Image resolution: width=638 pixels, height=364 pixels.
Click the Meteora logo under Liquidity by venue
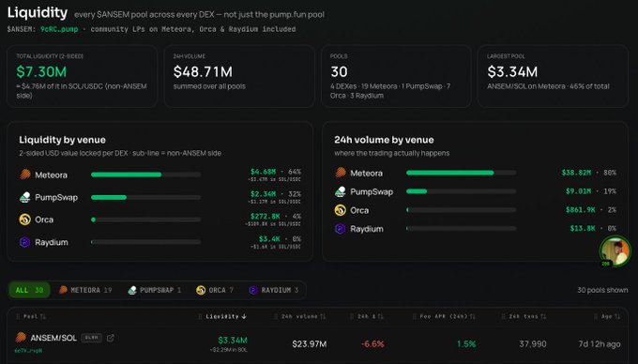[x=25, y=174]
